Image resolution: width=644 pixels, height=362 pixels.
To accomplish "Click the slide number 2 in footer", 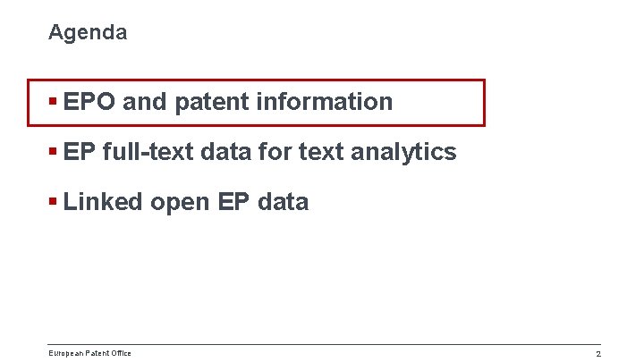I will (598, 354).
